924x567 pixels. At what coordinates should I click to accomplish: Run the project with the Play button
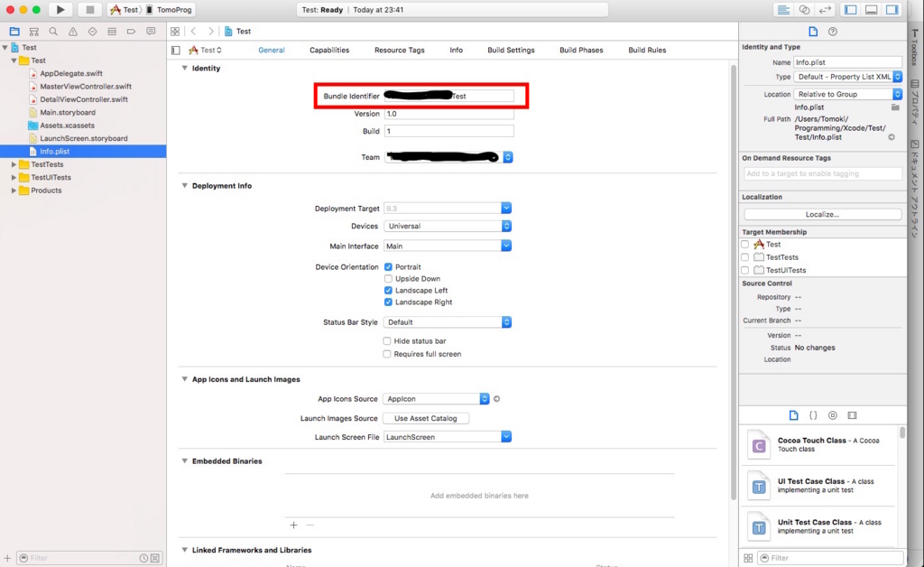click(60, 9)
